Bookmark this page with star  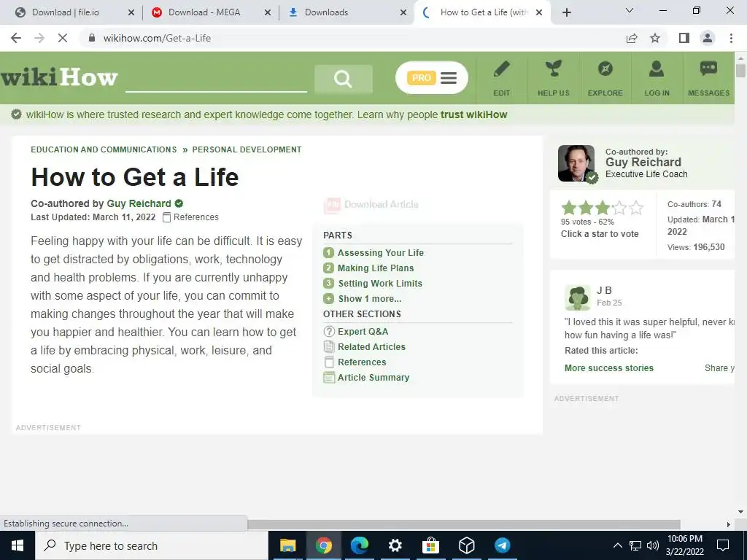click(655, 38)
